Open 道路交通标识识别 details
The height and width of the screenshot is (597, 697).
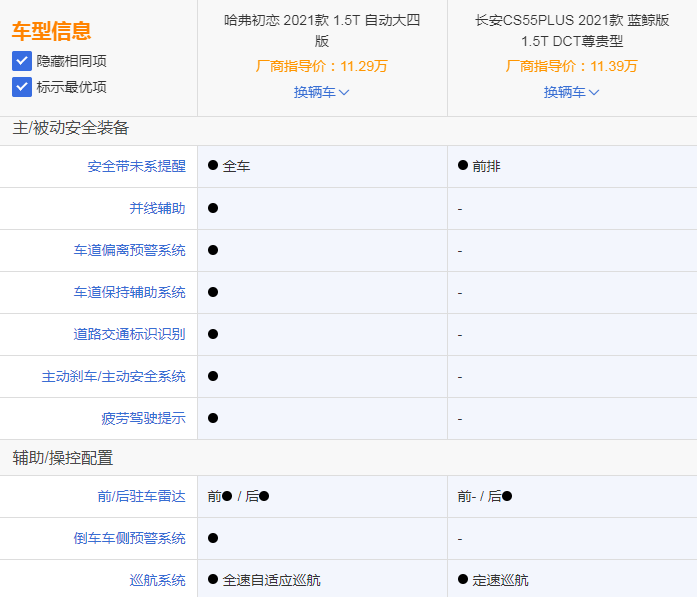[x=129, y=334]
